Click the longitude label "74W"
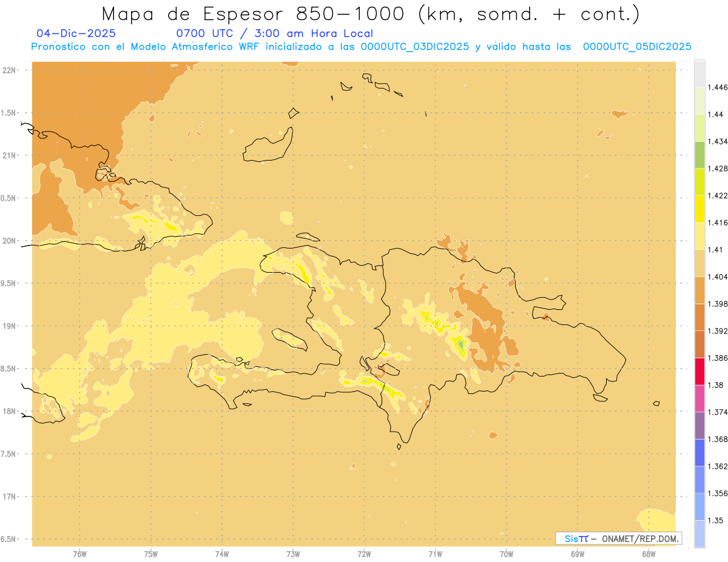 pos(222,554)
